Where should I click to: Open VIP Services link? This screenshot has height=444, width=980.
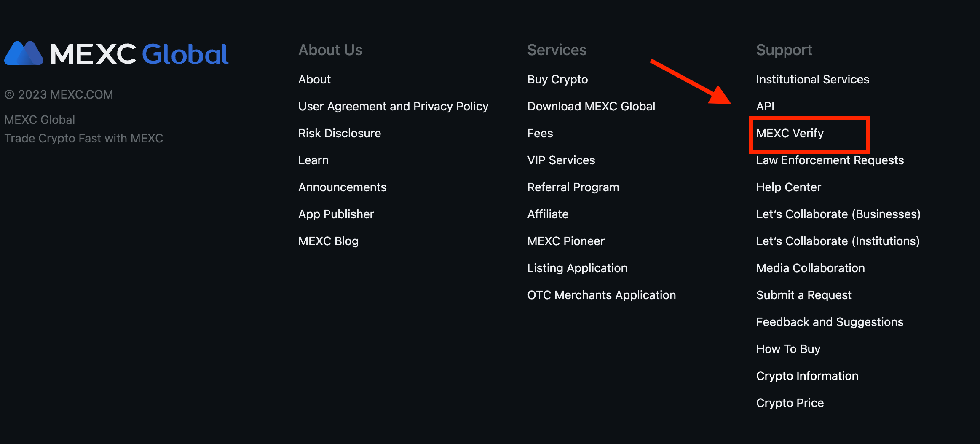[x=561, y=160]
